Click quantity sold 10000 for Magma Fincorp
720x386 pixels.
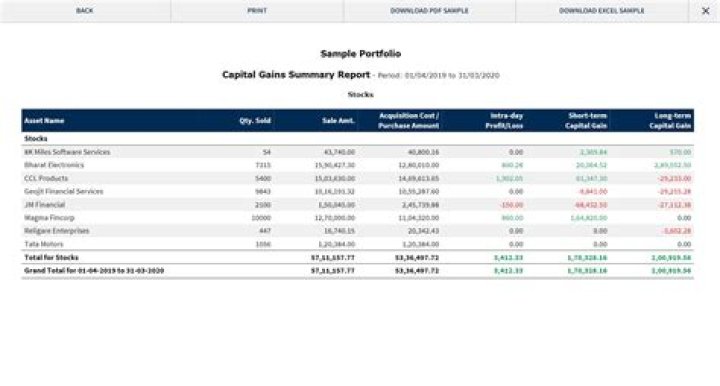click(261, 218)
